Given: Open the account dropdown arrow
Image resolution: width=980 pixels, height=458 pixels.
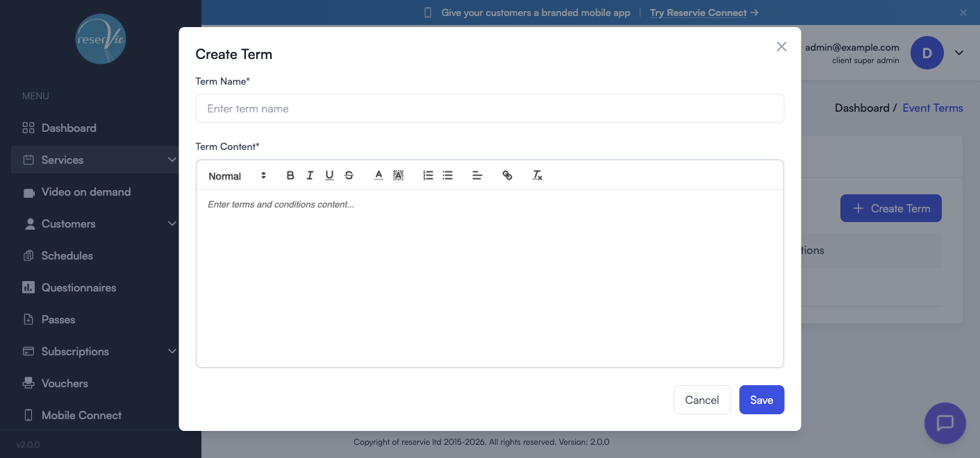Looking at the screenshot, I should (959, 53).
